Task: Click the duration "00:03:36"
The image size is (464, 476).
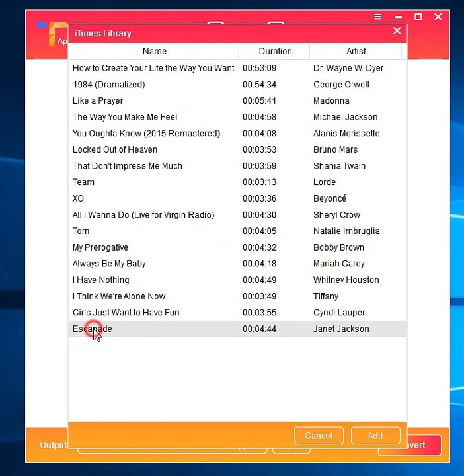Action: (260, 198)
